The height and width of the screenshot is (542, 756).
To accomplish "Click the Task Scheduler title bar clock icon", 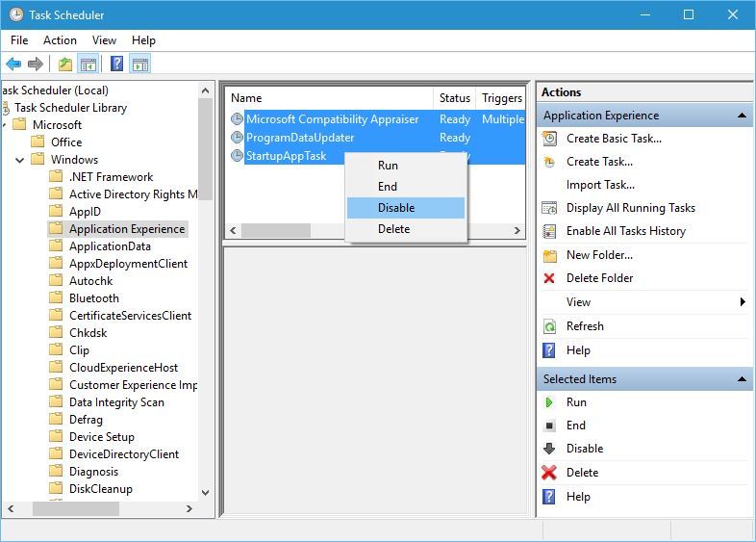I will pos(16,14).
